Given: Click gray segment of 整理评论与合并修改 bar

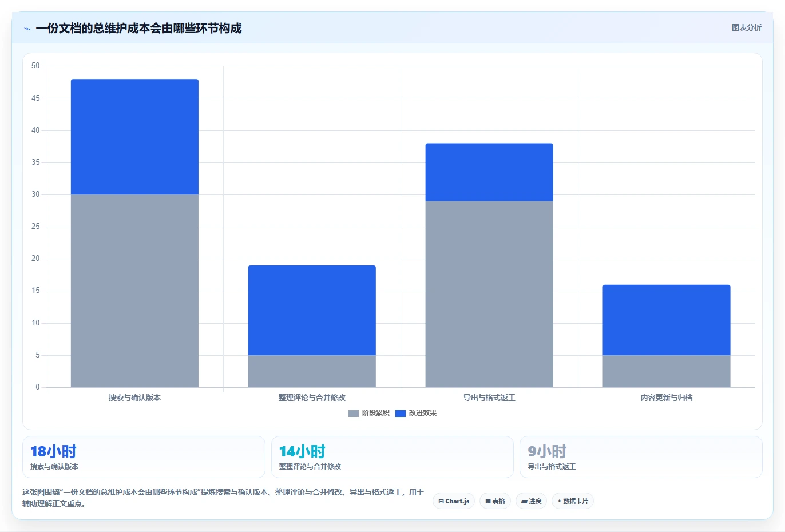Looking at the screenshot, I should [312, 371].
